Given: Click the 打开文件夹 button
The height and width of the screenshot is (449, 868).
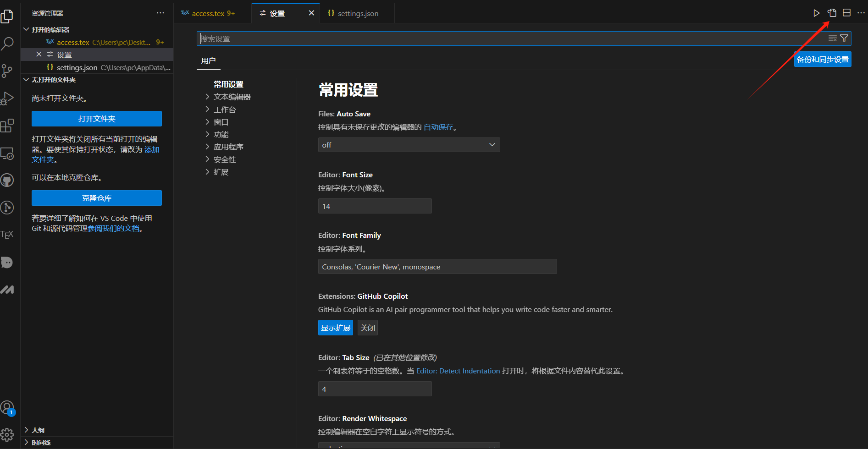Looking at the screenshot, I should coord(97,119).
